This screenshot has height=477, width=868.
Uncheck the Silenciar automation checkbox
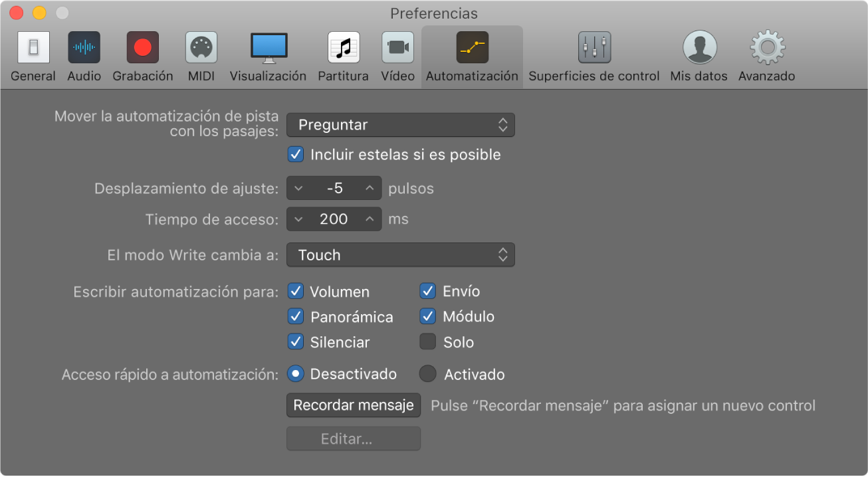[296, 342]
